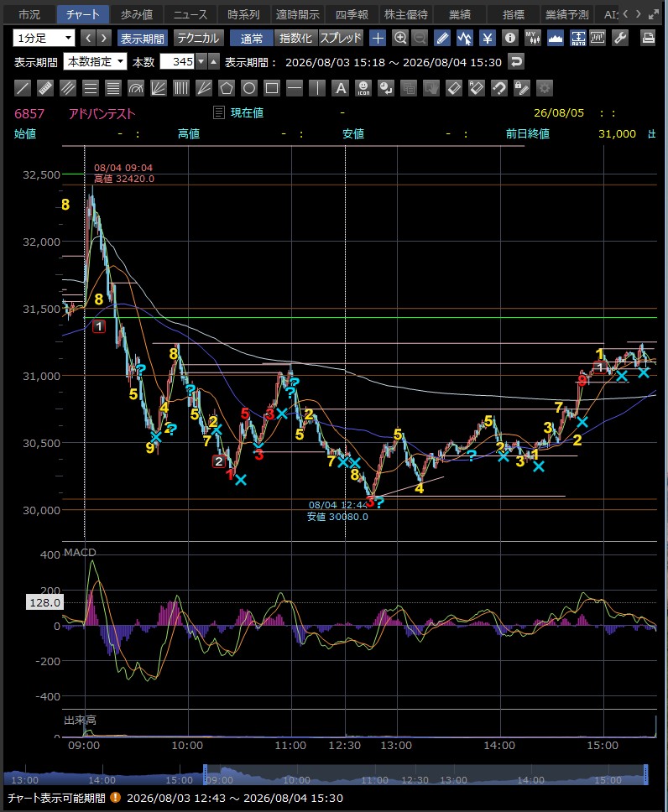Toggle the crosshair plus cursor
This screenshot has width=668, height=812.
pos(378,38)
